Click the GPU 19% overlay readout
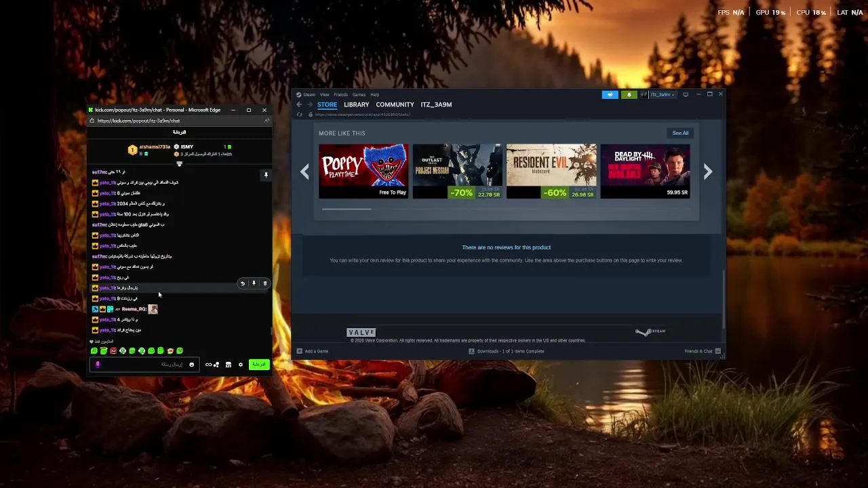 (x=770, y=12)
